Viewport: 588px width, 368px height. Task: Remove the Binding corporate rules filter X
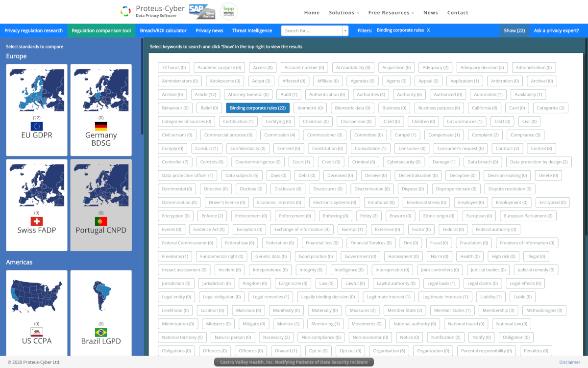click(x=428, y=30)
